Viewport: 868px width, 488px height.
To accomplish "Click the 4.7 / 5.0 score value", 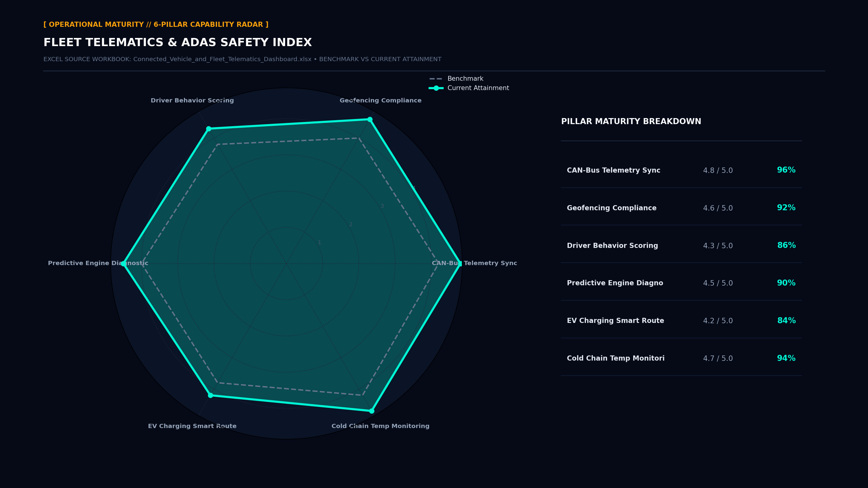I will point(718,359).
